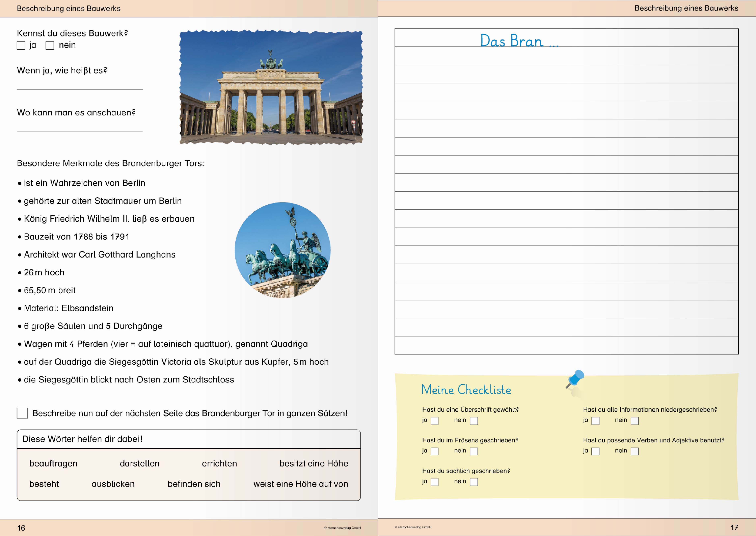Click the phrase 'weist eine Höhe auf von'
Image resolution: width=756 pixels, height=536 pixels.
click(x=301, y=484)
